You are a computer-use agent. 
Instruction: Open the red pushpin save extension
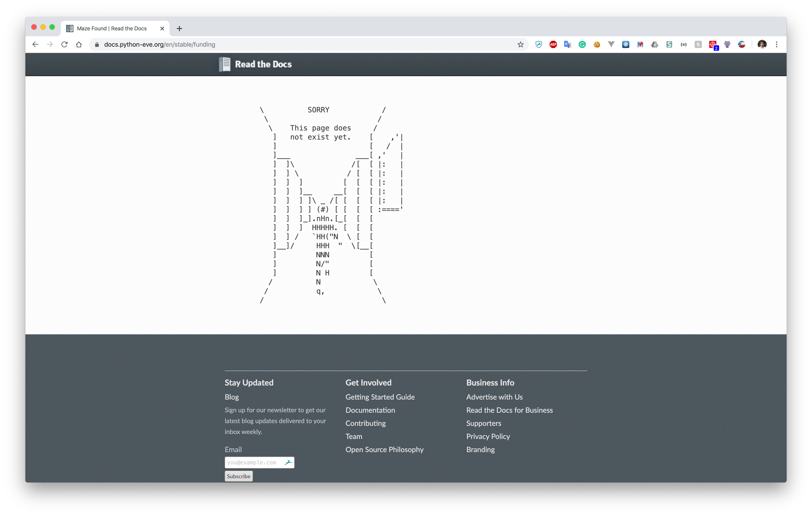coord(640,44)
